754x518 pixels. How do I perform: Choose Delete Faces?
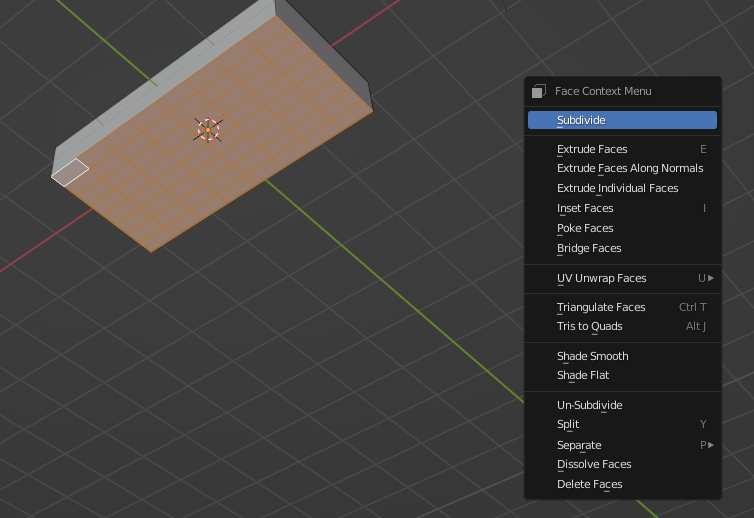point(622,484)
